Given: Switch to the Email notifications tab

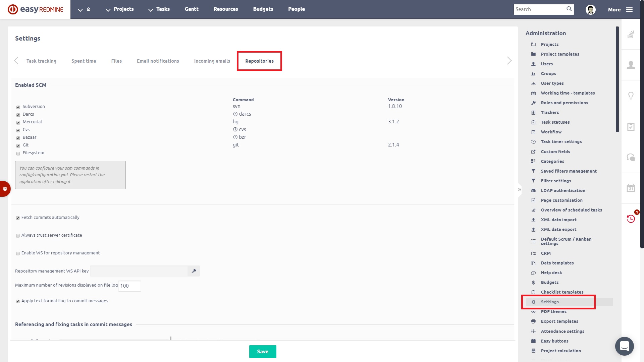Looking at the screenshot, I should [158, 61].
